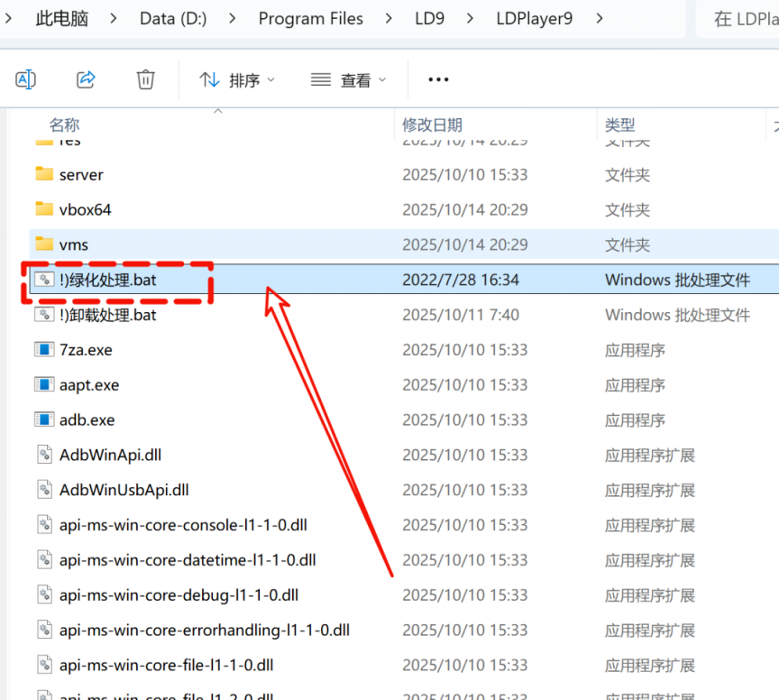This screenshot has width=779, height=700.
Task: Sort by the 修改日期 column header
Action: 432,124
